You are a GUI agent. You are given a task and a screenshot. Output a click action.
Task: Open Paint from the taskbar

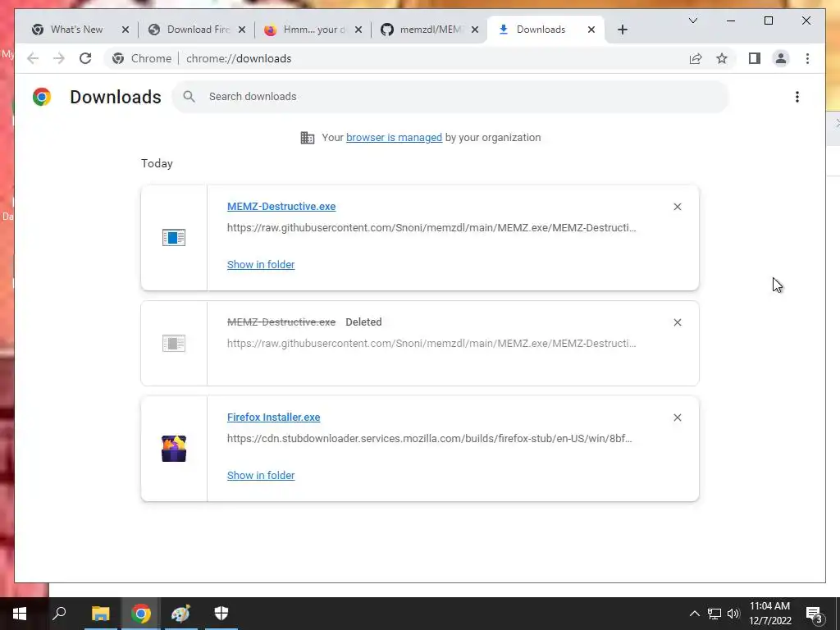pyautogui.click(x=180, y=614)
